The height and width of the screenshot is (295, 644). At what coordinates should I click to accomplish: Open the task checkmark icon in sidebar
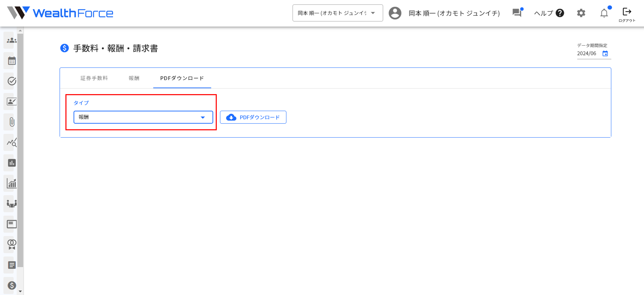(x=12, y=81)
